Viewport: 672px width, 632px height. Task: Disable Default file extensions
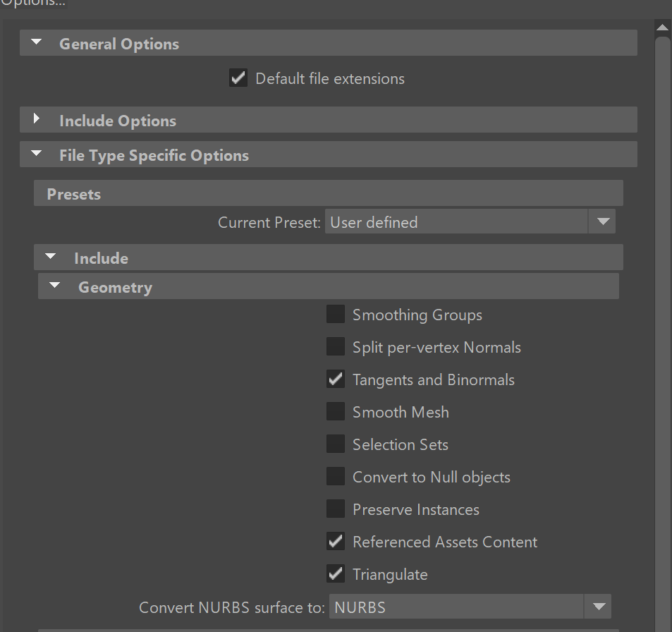238,78
